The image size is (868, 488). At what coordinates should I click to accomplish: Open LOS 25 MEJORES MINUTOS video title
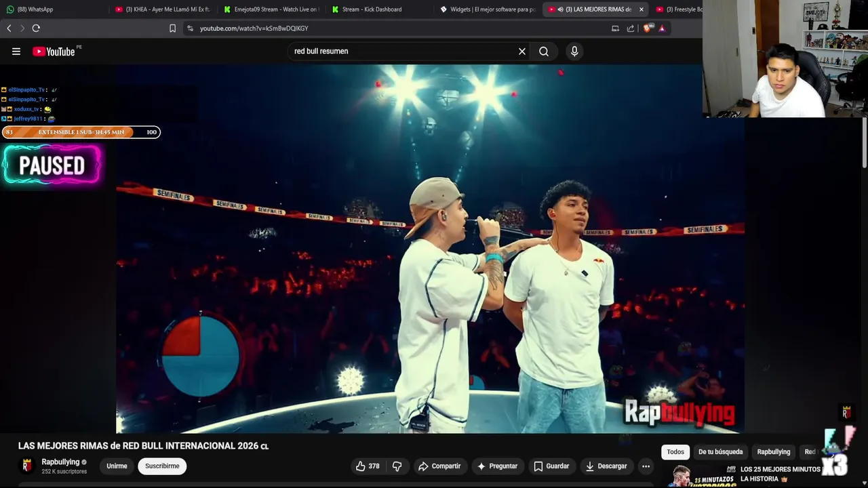(780, 474)
